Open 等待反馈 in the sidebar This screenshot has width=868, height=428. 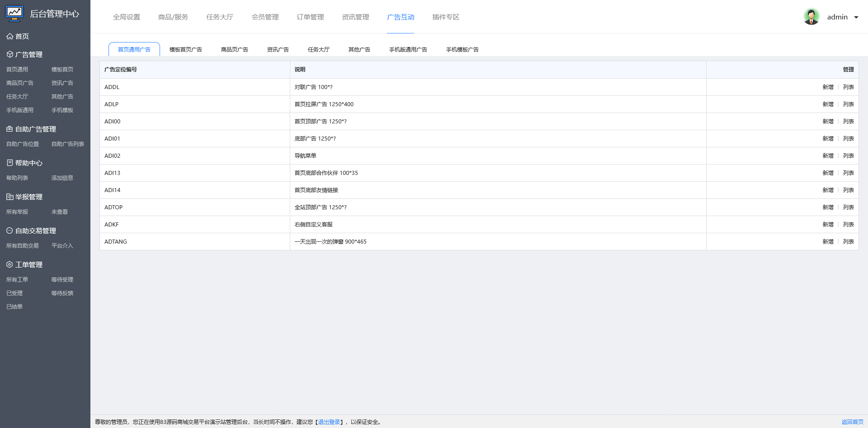coord(62,293)
